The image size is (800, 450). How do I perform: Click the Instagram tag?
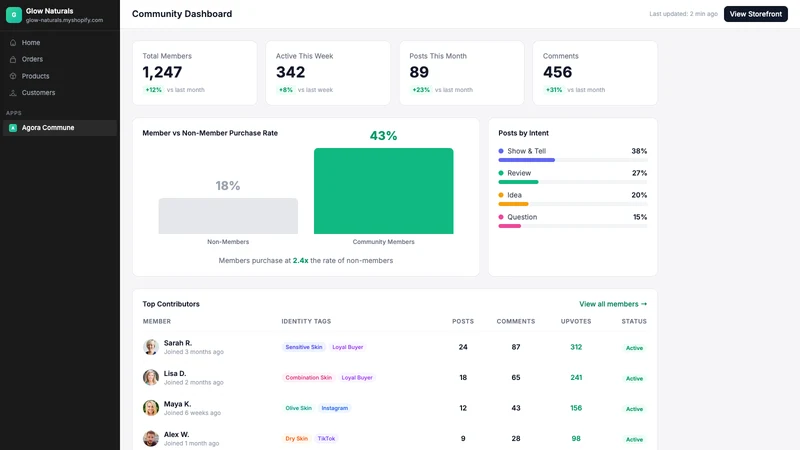pyautogui.click(x=335, y=408)
